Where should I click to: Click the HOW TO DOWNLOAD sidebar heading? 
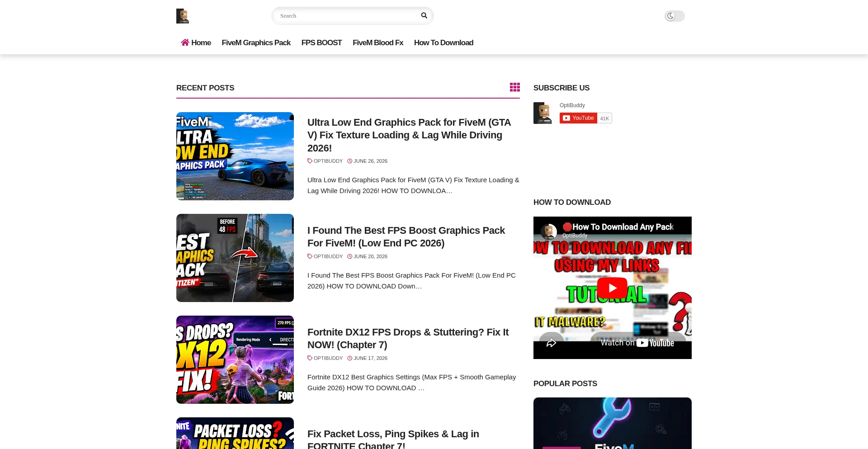click(572, 202)
